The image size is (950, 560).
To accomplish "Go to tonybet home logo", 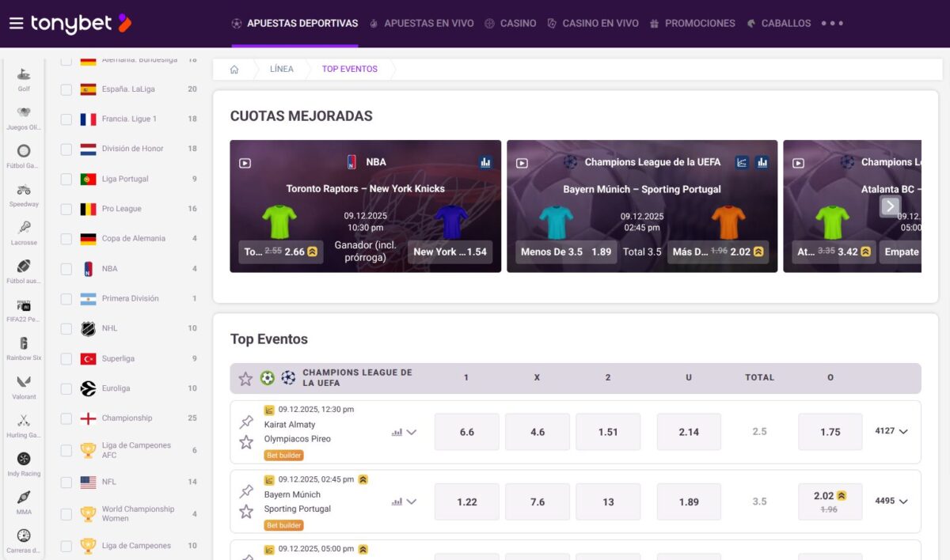I will pos(81,23).
